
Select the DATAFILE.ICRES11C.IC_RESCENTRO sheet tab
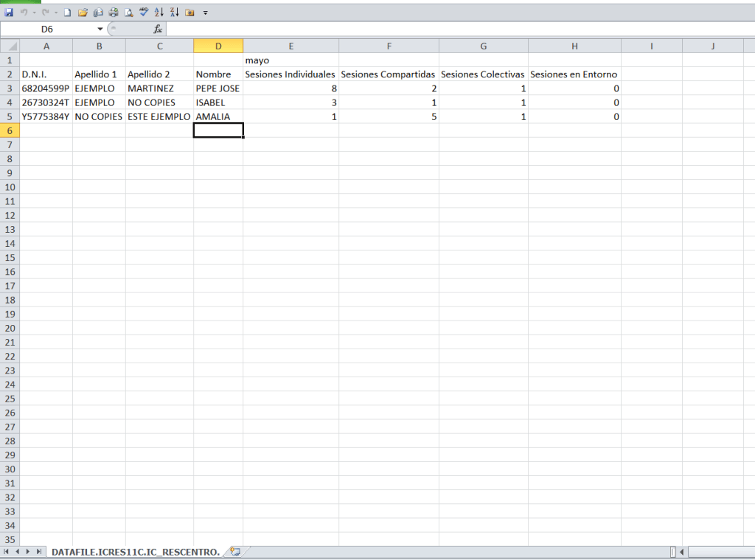coord(135,552)
